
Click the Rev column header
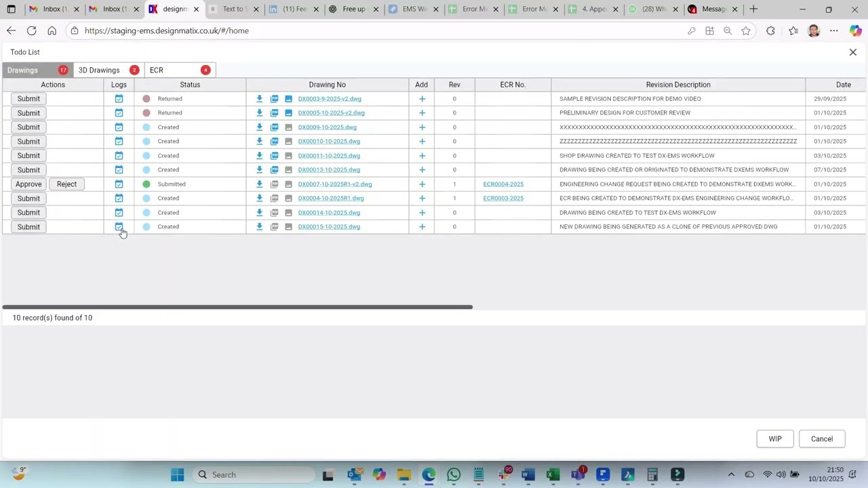(454, 85)
